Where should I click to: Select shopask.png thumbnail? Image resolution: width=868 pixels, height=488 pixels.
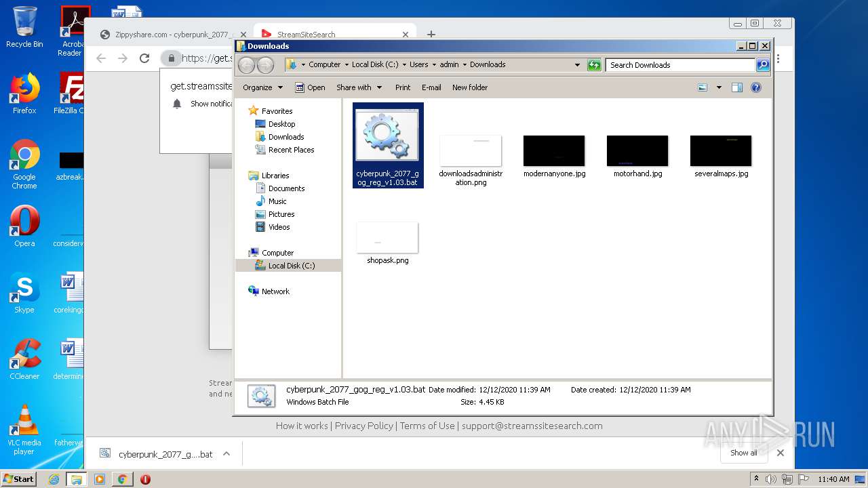pyautogui.click(x=387, y=243)
